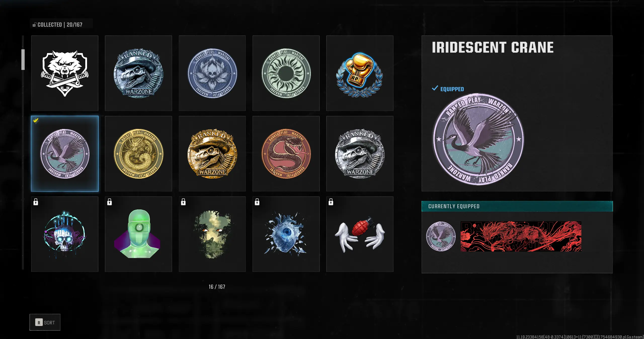Choose the green sun Ranked Play emblem
This screenshot has width=644, height=339.
point(286,73)
